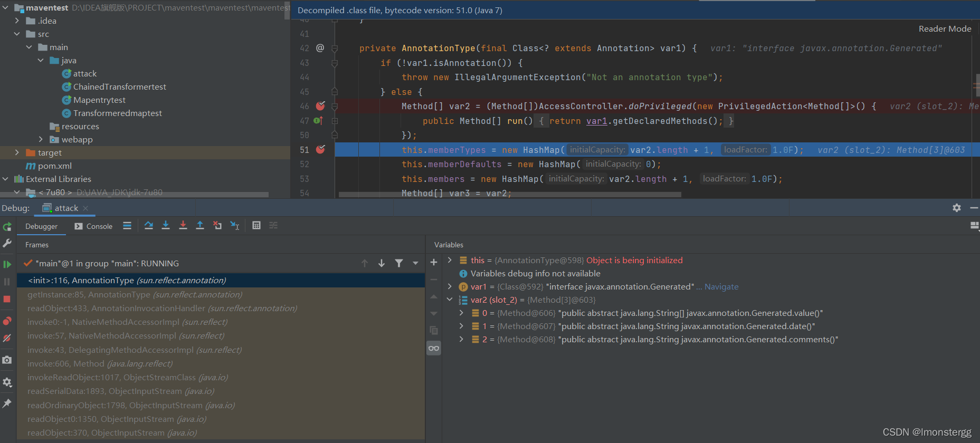Click the editor horizontal scrollbar

point(510,195)
